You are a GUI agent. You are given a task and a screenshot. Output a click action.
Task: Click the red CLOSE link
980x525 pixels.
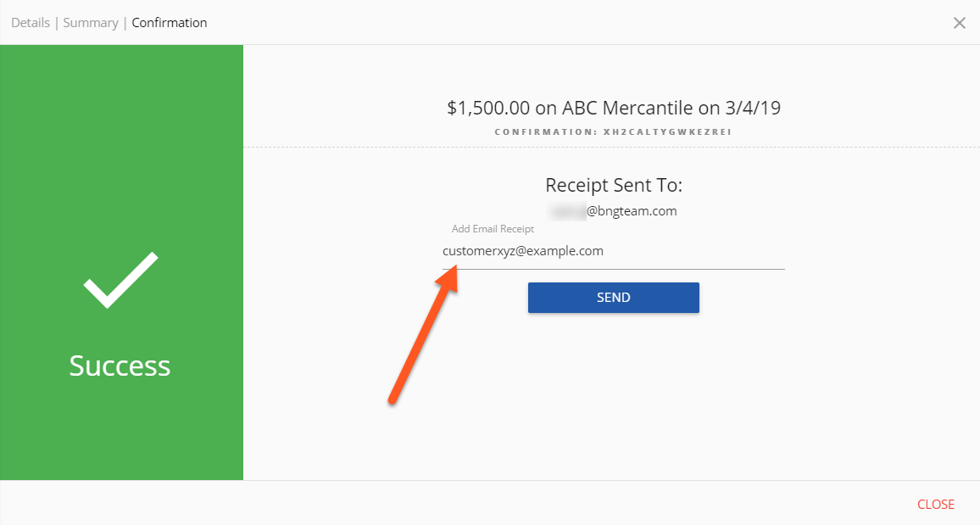tap(936, 504)
